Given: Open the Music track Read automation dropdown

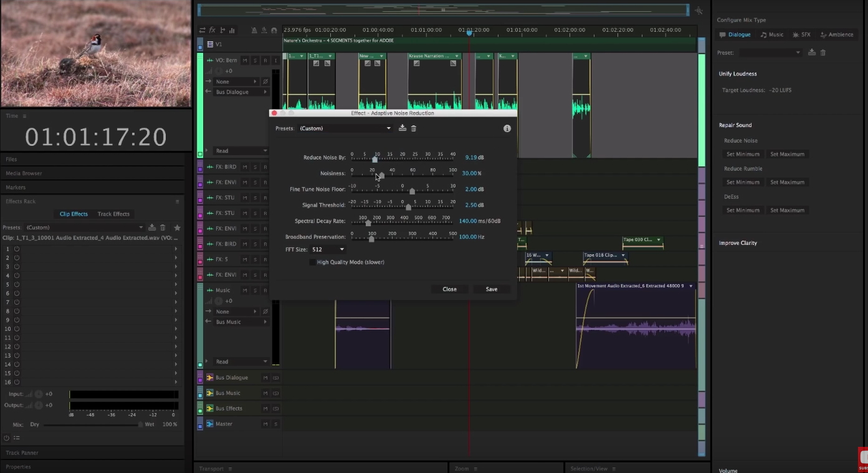Looking at the screenshot, I should [x=241, y=361].
